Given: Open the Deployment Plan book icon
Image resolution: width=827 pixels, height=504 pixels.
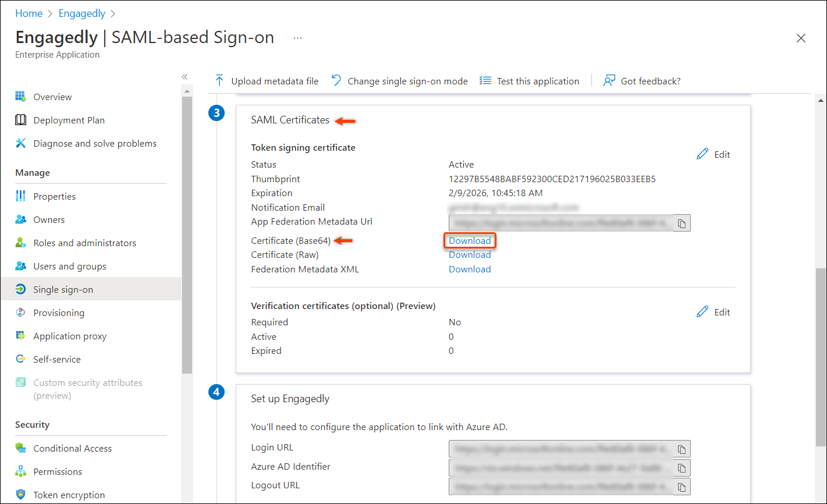Looking at the screenshot, I should 21,120.
